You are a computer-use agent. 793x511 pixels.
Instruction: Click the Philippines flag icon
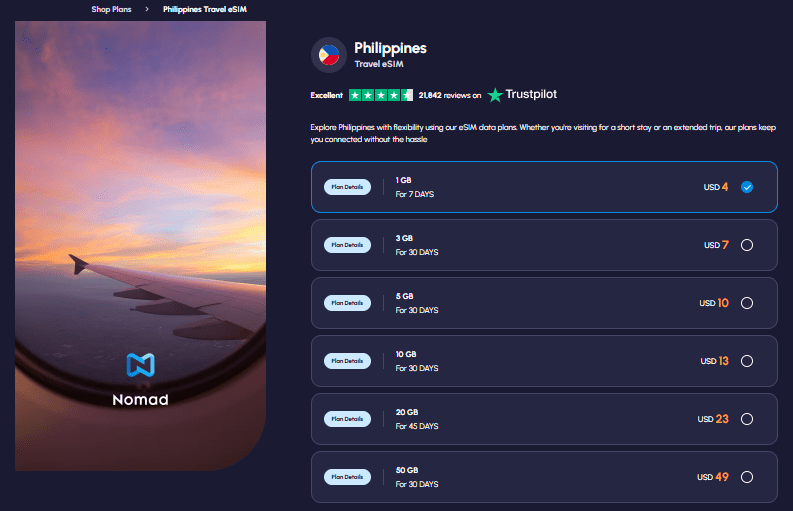tap(329, 55)
